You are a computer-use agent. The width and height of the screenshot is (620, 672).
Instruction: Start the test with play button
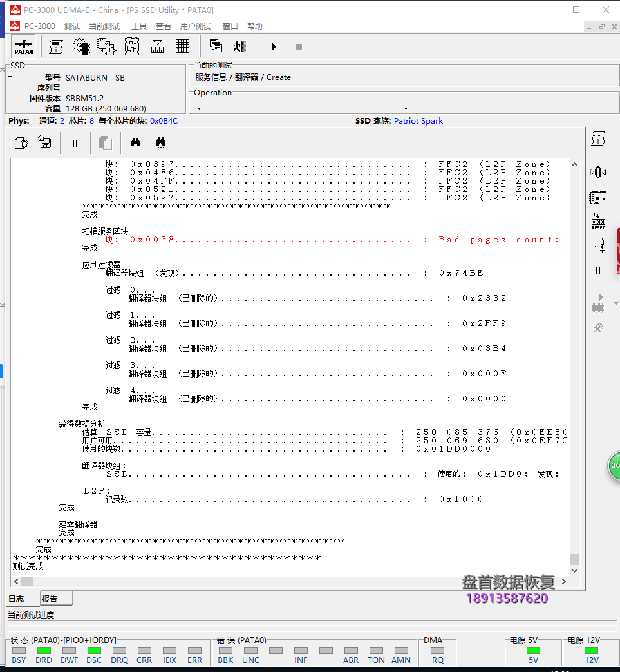(274, 47)
